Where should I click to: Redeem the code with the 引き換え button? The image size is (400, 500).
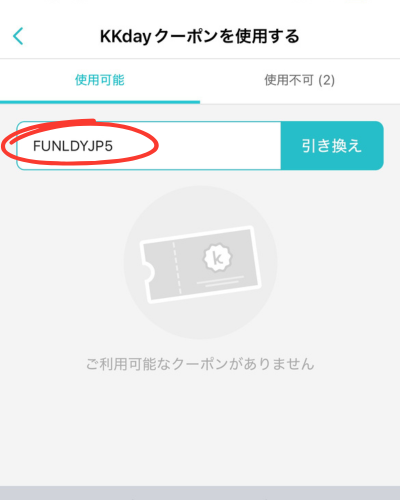tap(332, 146)
